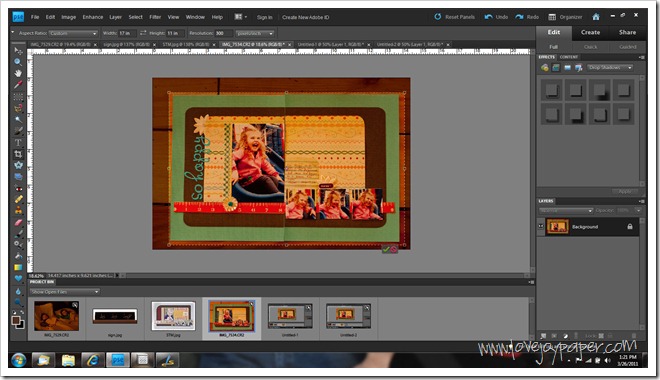Click the Sign In link

click(264, 18)
